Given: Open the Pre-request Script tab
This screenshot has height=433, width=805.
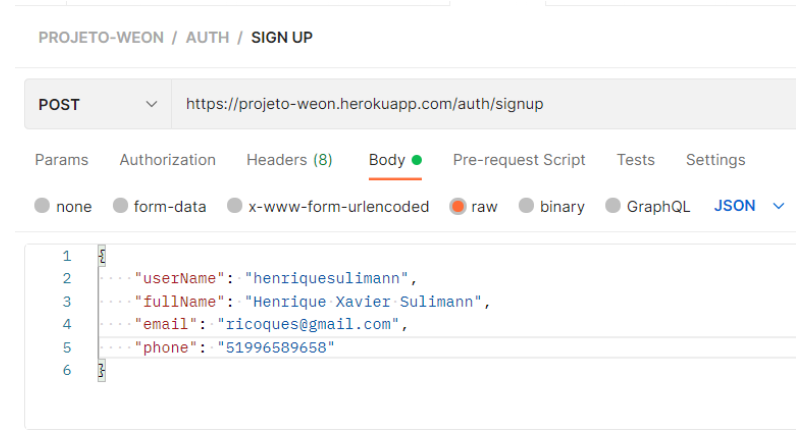Looking at the screenshot, I should [519, 160].
